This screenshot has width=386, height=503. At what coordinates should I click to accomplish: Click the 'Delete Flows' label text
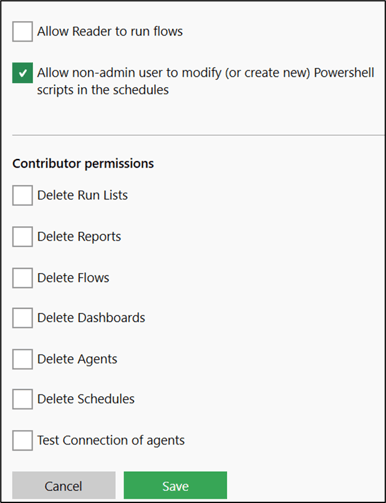point(73,278)
